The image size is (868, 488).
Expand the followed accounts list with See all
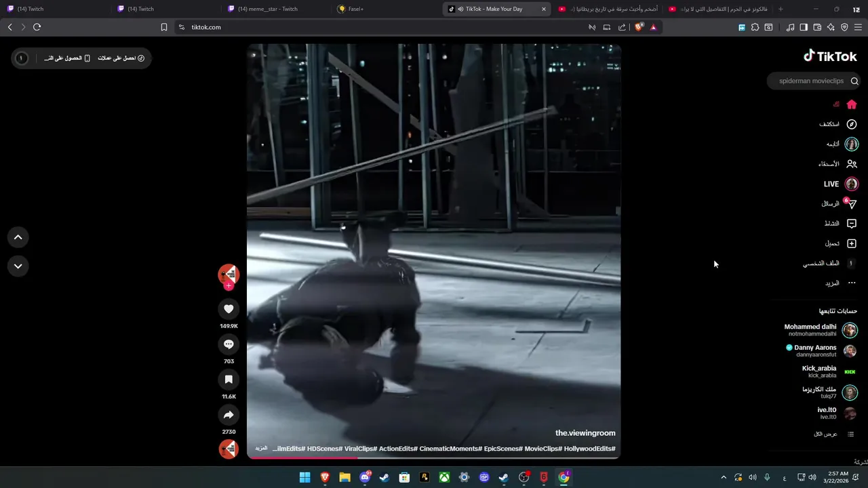click(x=833, y=434)
